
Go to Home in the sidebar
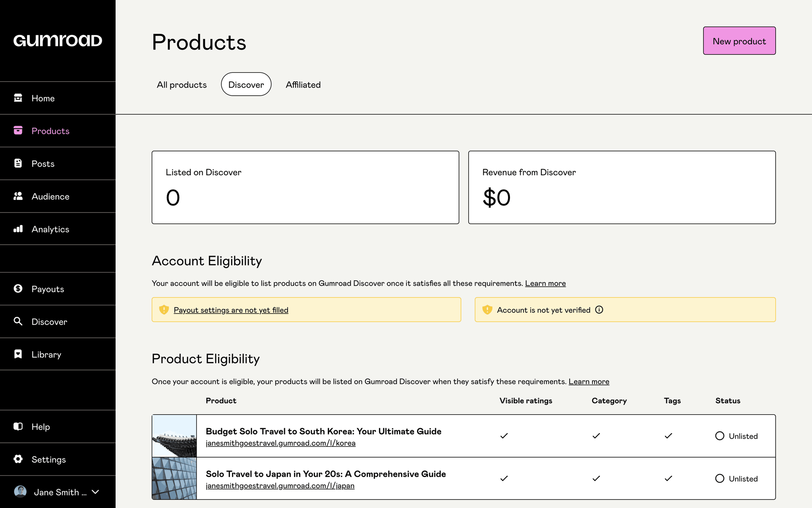point(43,98)
